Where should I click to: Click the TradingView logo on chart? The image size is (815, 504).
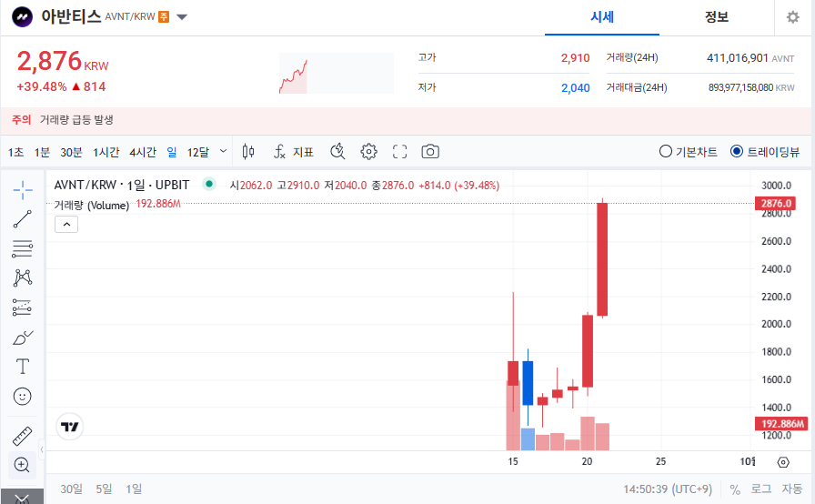pyautogui.click(x=69, y=427)
